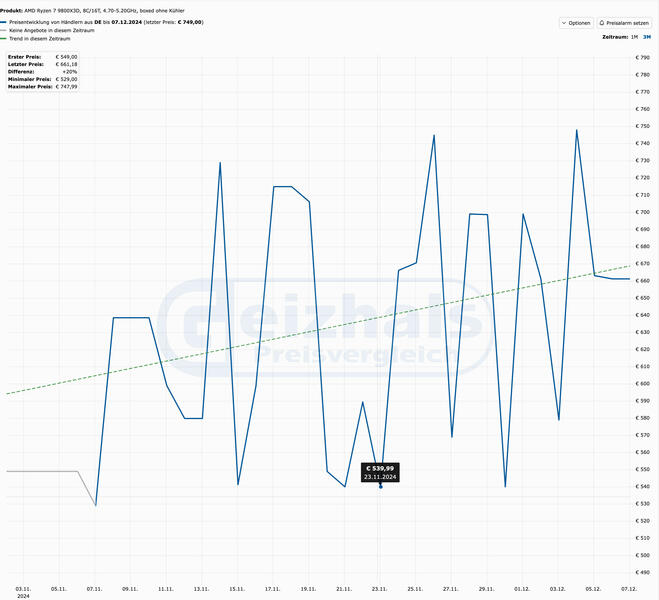Image resolution: width=659 pixels, height=600 pixels.
Task: Click the € 539,99 tooltip box
Action: (x=380, y=472)
